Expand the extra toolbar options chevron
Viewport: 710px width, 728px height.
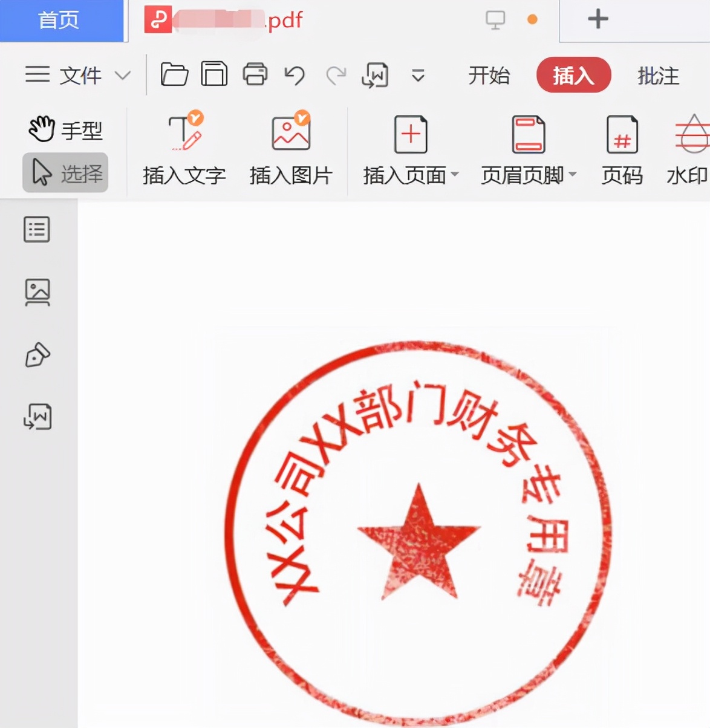(x=417, y=76)
